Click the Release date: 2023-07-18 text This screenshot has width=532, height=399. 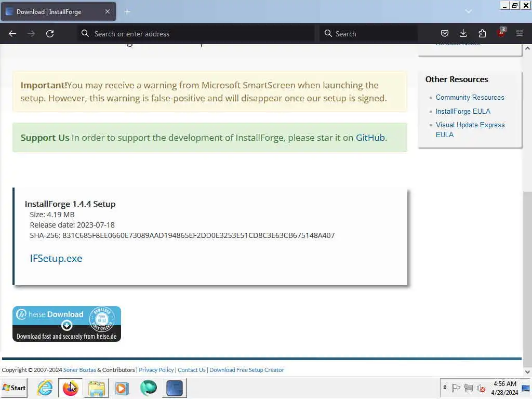click(72, 225)
